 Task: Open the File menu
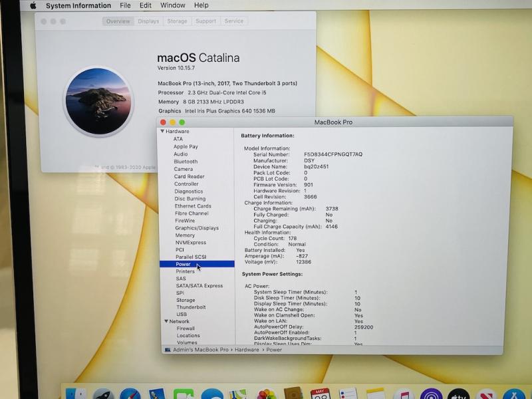pos(125,5)
